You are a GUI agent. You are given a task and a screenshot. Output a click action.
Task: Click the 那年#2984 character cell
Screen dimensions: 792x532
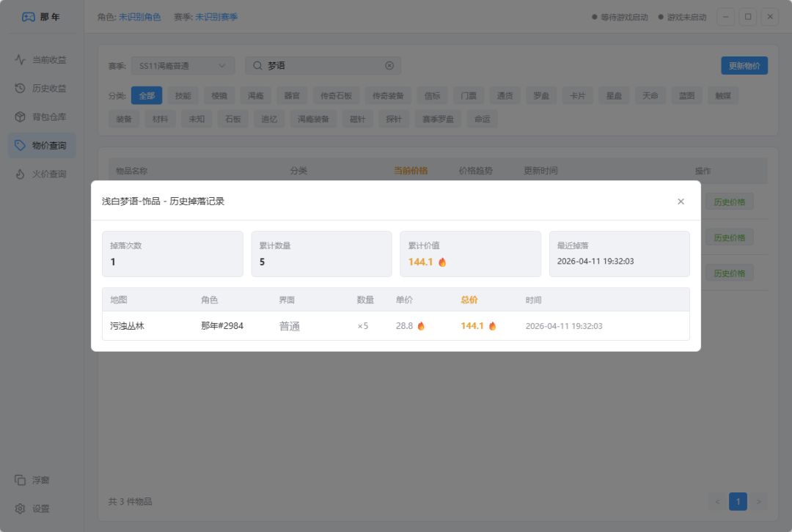(x=222, y=326)
